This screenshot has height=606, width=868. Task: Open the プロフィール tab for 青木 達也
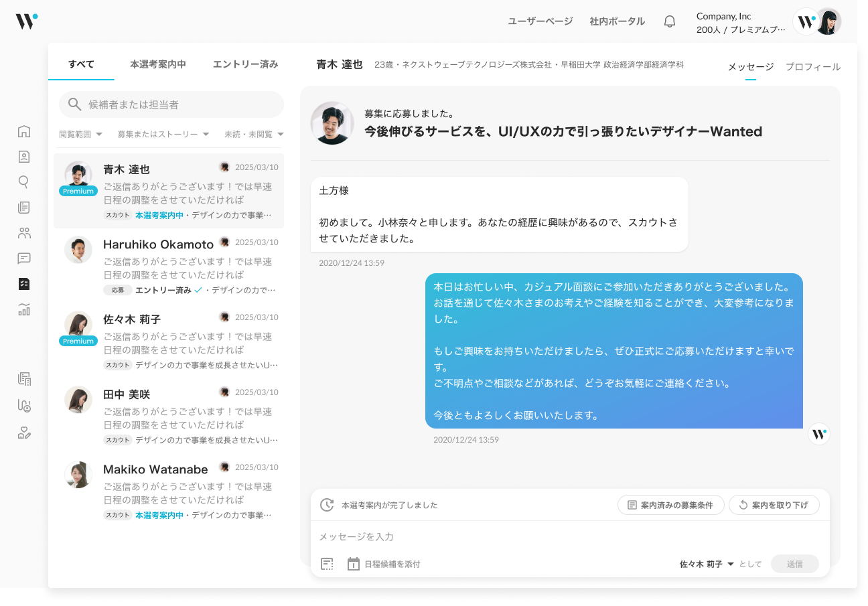click(812, 67)
